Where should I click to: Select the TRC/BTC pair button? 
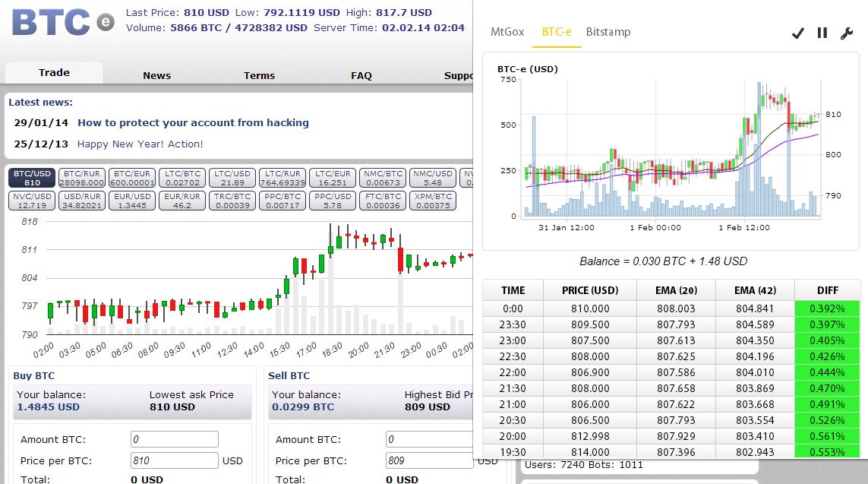(232, 201)
